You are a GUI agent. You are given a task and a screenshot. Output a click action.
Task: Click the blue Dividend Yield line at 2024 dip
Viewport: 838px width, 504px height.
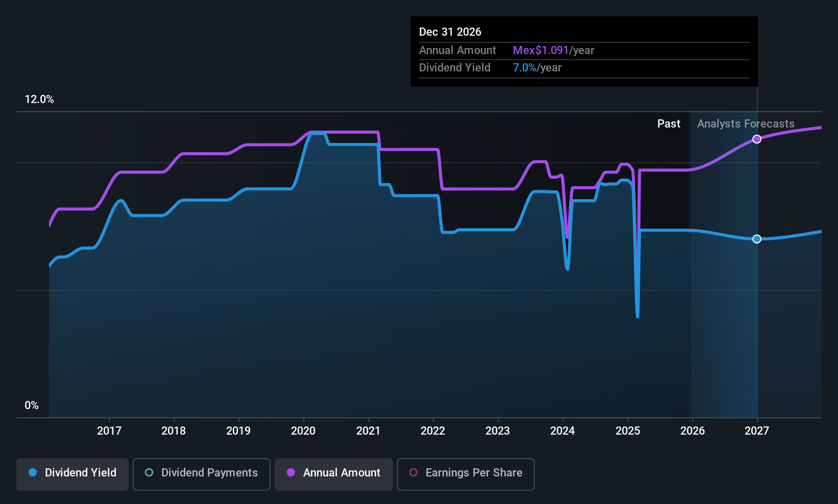(567, 268)
